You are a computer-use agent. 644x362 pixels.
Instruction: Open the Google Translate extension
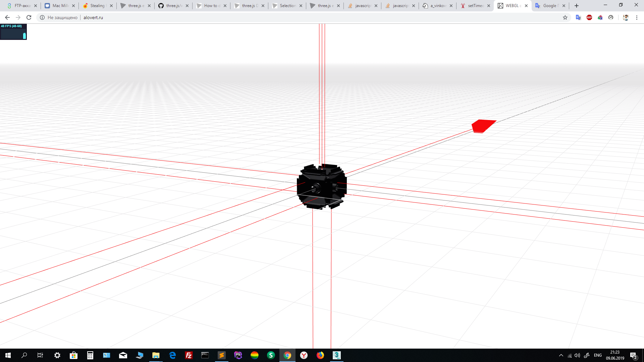(x=578, y=17)
